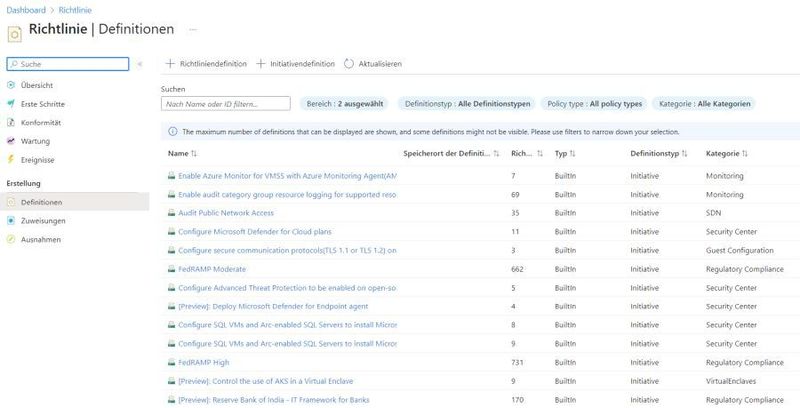Open Deploy Microsoft Defender for Endpoint agent link
The image size is (800, 408).
point(273,306)
